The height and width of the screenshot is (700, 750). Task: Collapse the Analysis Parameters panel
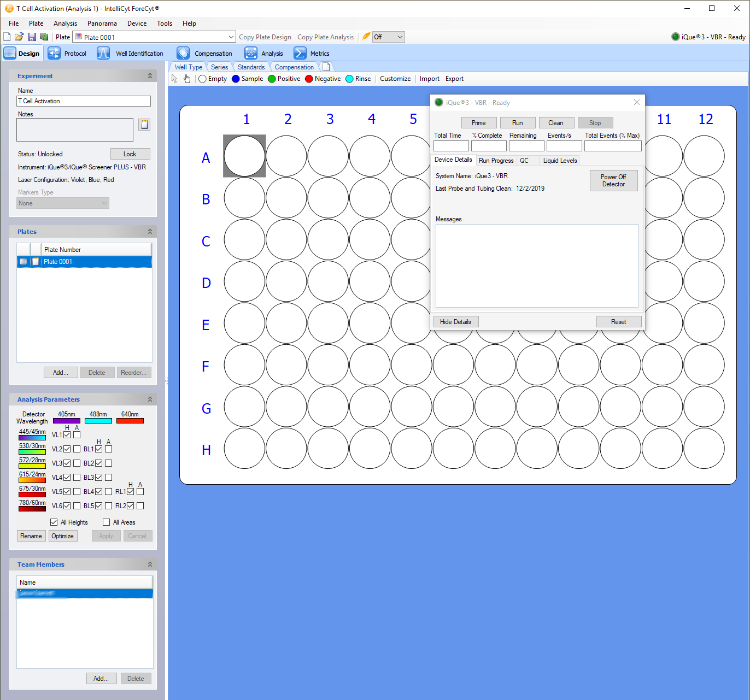[x=150, y=399]
